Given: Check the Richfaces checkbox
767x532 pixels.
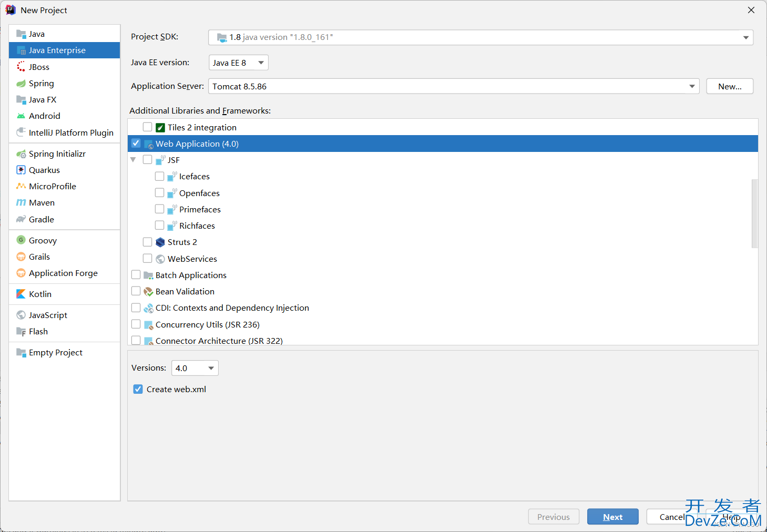Looking at the screenshot, I should (x=160, y=225).
